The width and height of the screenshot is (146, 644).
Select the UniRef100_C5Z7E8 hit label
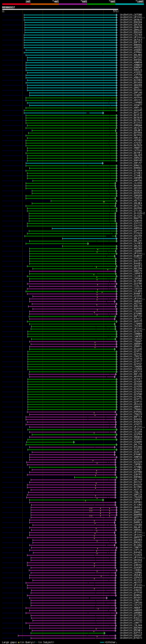[131, 35]
